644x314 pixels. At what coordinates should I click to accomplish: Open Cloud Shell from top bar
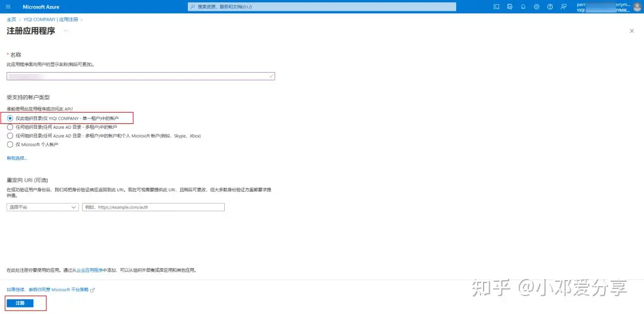pyautogui.click(x=496, y=7)
